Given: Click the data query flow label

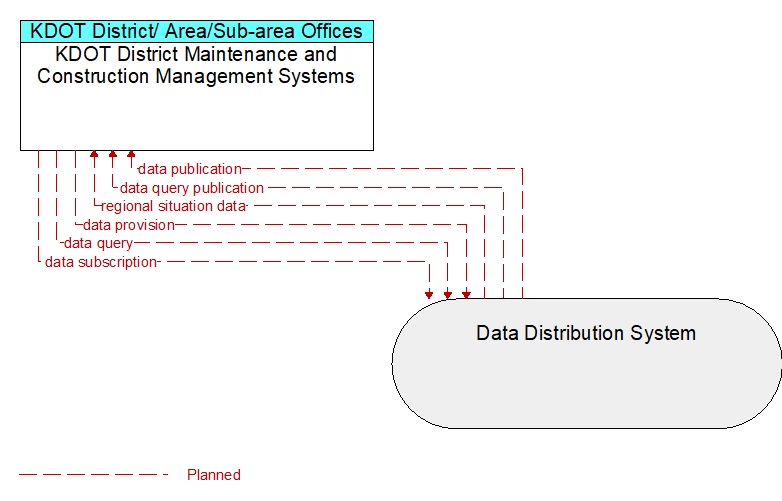Looking at the screenshot, I should click(98, 243).
